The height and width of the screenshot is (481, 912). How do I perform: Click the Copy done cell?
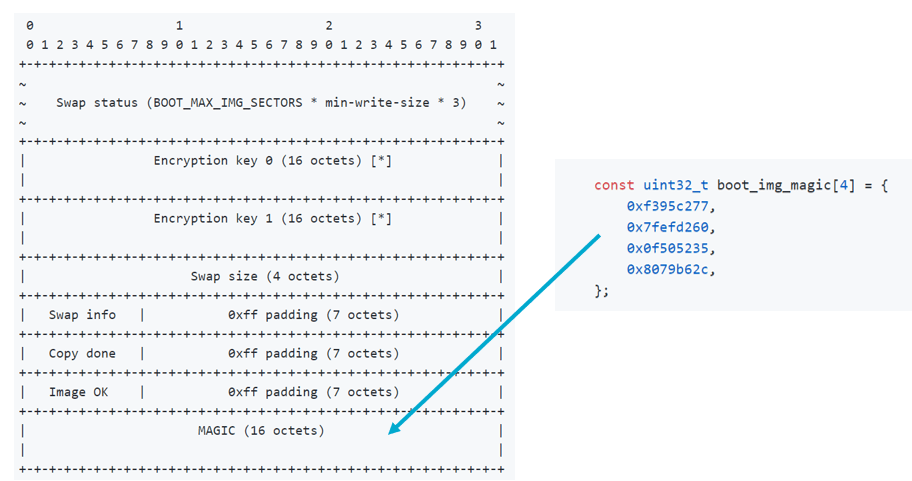pos(82,354)
